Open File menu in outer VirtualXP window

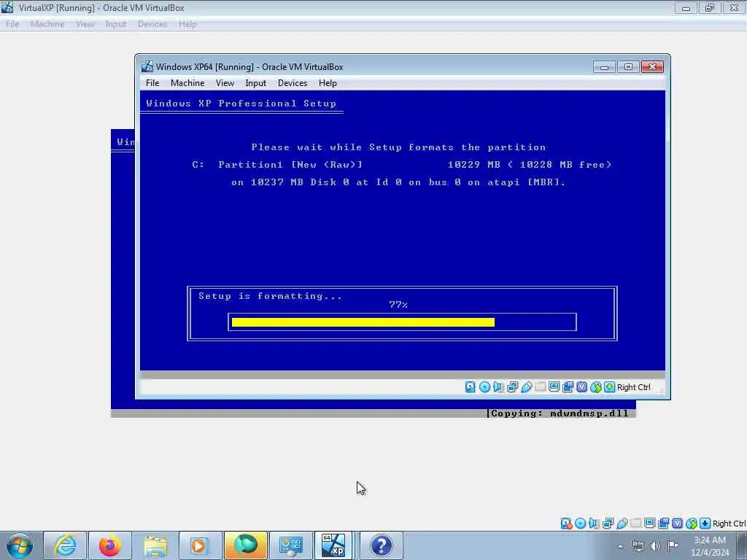(12, 24)
